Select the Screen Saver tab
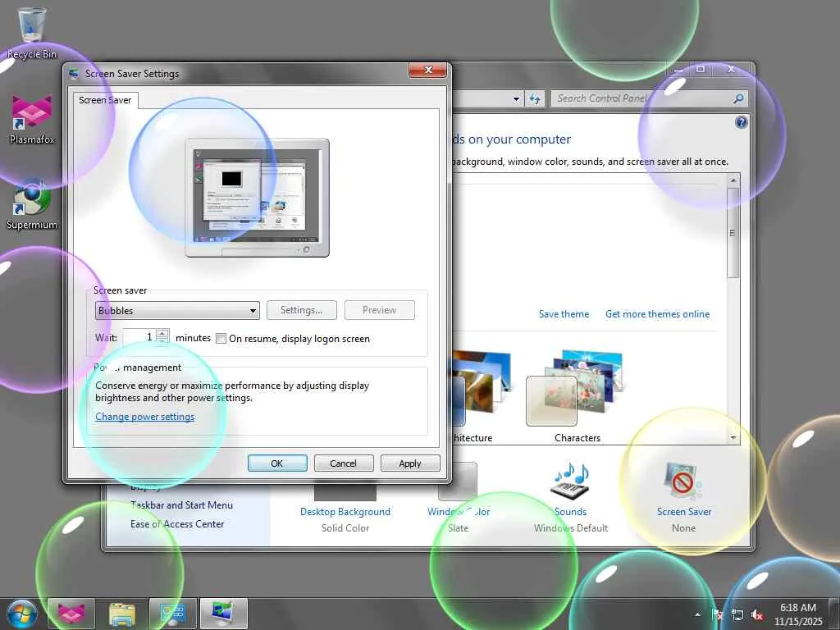 105,100
